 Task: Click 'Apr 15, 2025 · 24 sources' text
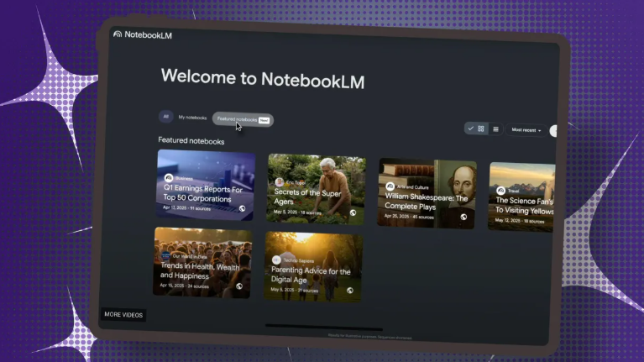[184, 286]
